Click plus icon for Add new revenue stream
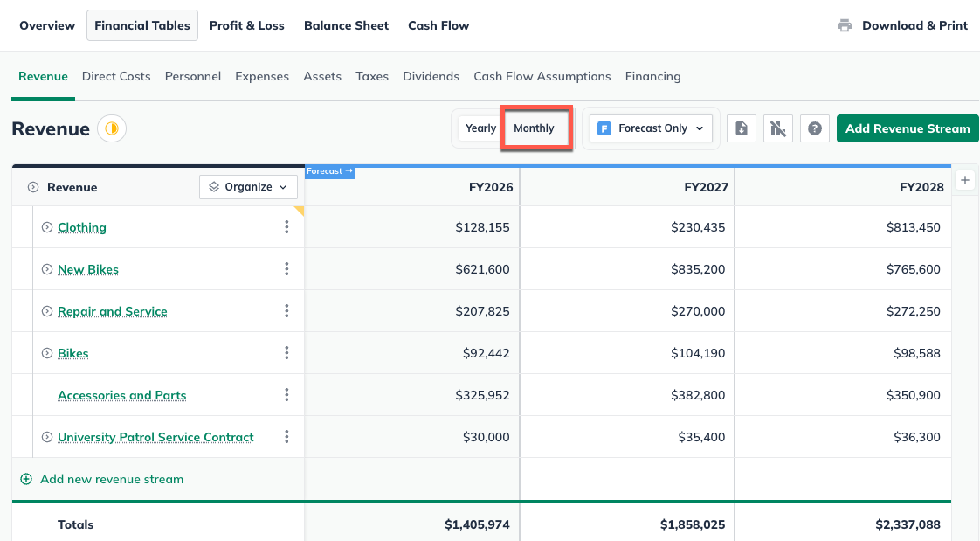 coord(26,479)
